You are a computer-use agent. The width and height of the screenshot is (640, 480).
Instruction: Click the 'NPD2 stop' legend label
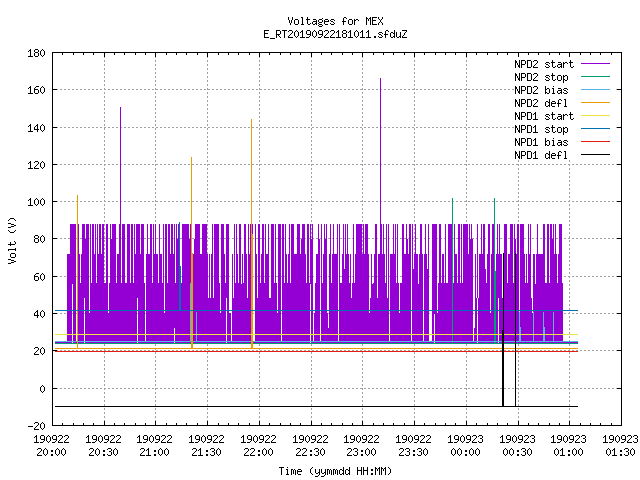click(x=541, y=77)
